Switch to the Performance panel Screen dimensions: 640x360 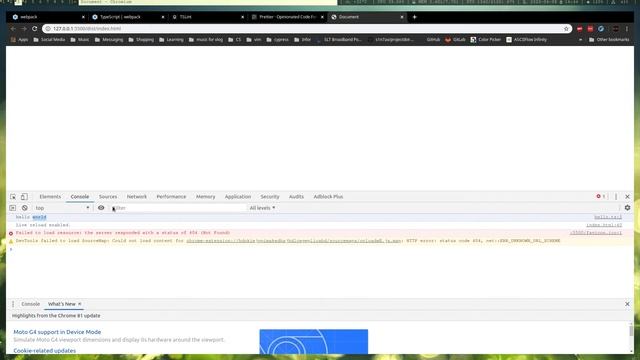(x=171, y=197)
